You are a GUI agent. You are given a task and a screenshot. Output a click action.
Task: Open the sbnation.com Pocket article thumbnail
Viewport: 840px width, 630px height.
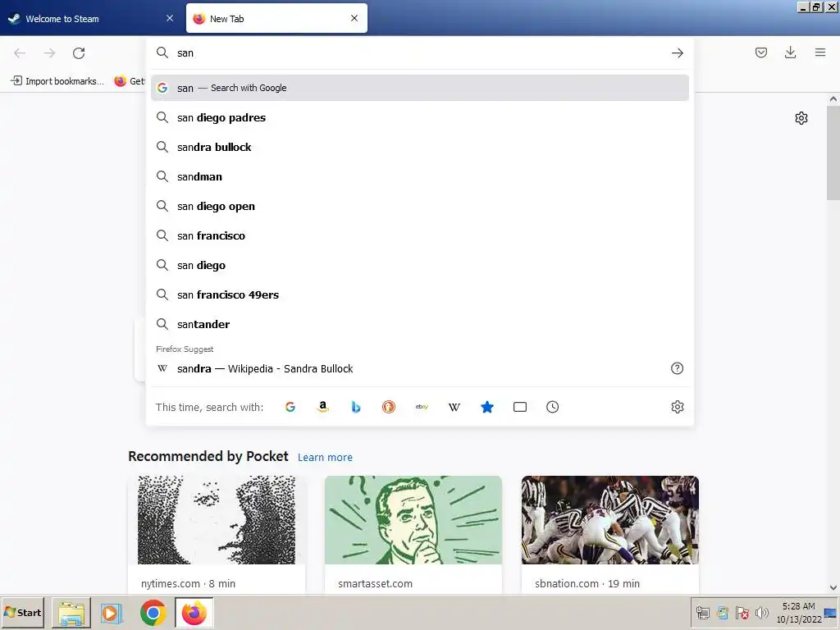click(x=610, y=519)
